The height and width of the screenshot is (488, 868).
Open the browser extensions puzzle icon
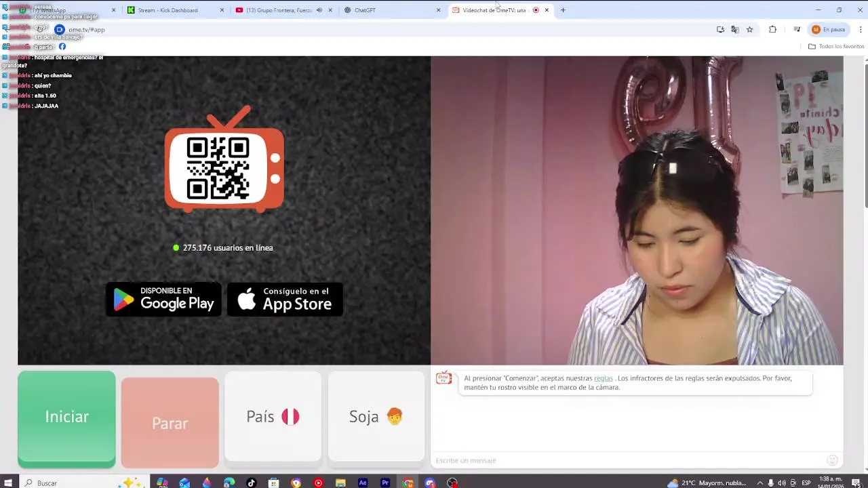[772, 29]
